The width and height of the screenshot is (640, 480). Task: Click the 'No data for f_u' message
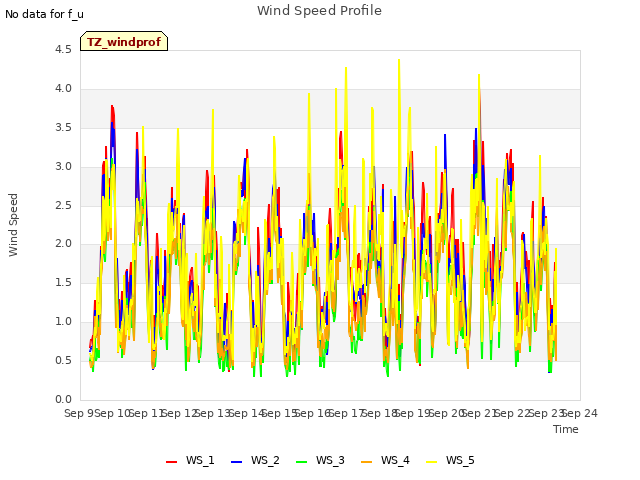pyautogui.click(x=44, y=14)
